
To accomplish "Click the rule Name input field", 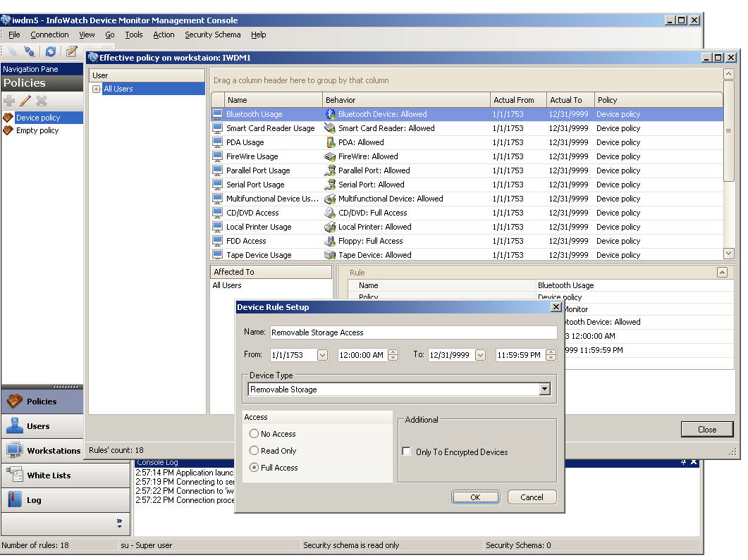I will coord(413,332).
